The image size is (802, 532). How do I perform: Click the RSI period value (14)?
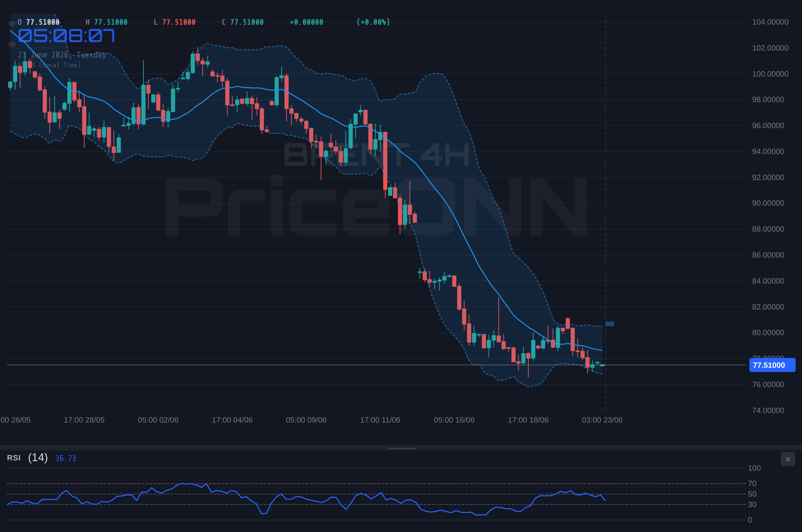click(38, 458)
